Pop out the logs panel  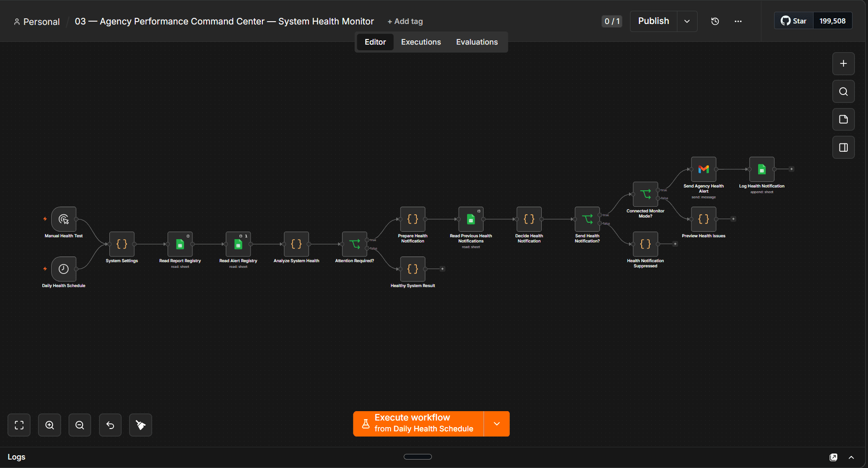[x=834, y=457]
